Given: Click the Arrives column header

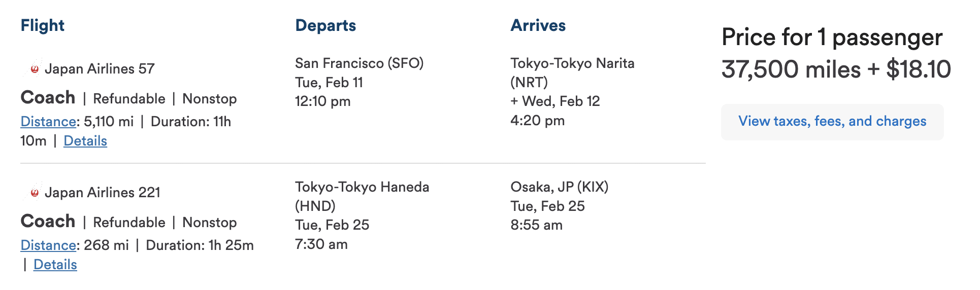Looking at the screenshot, I should tap(538, 25).
